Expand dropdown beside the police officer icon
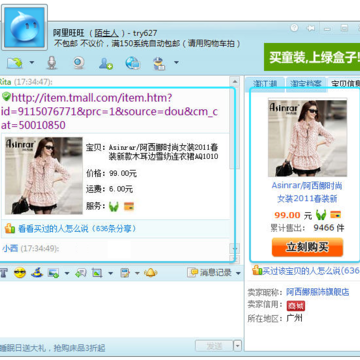 [176, 62]
